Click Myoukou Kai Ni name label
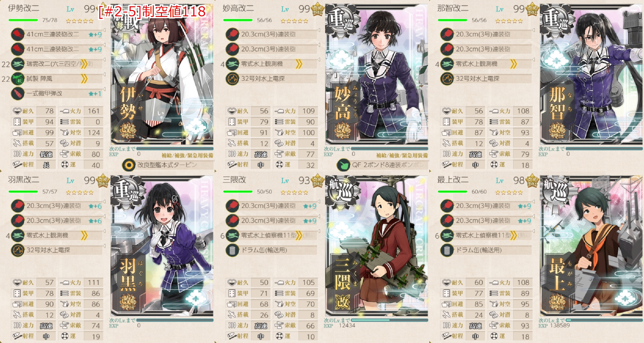Screen dimensions: 644x343 click(238, 8)
